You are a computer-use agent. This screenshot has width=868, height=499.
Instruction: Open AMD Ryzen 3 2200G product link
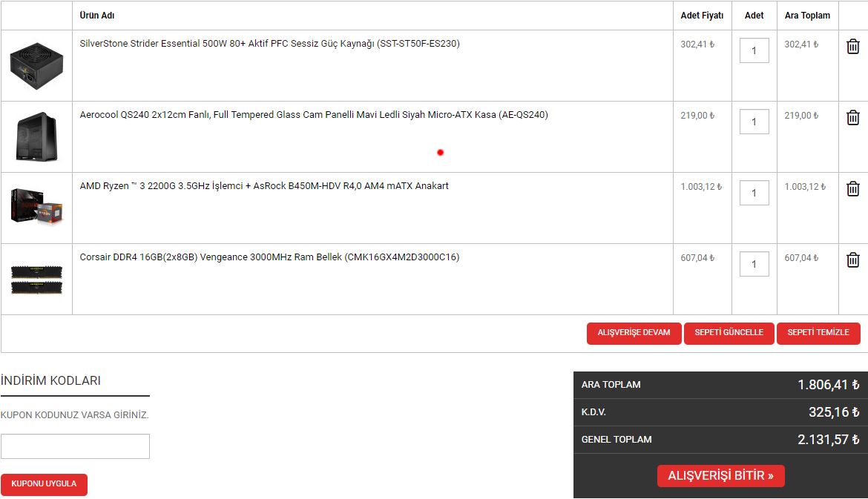[x=264, y=186]
